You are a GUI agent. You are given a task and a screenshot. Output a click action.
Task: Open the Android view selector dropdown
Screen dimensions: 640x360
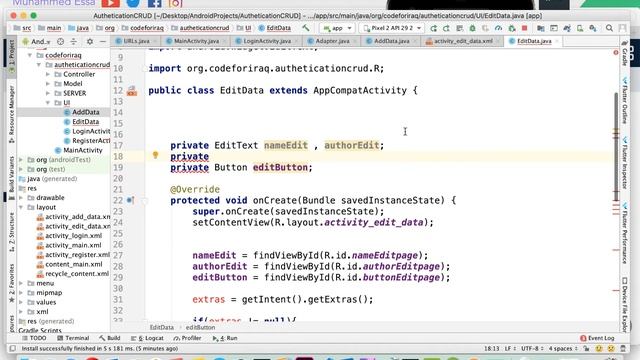point(36,42)
